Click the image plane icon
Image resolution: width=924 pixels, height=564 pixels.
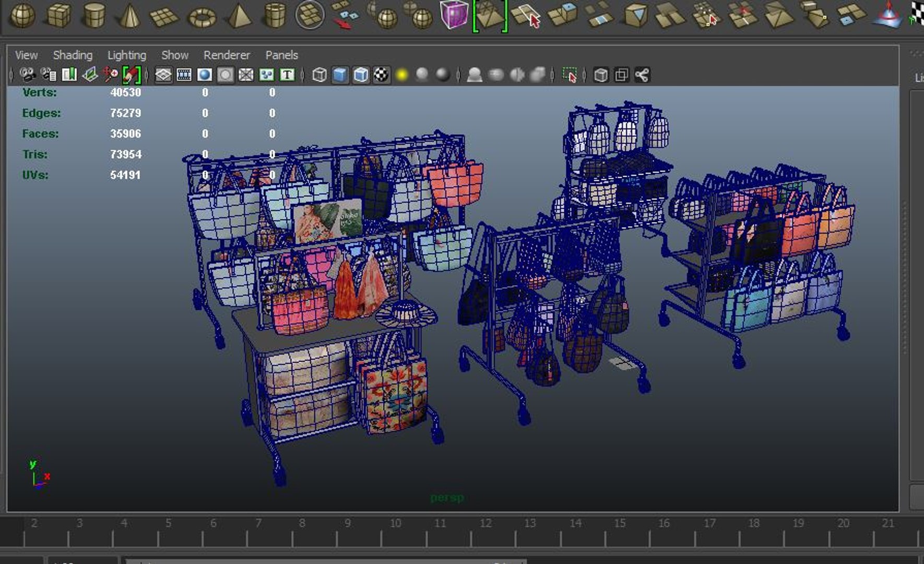(x=90, y=75)
